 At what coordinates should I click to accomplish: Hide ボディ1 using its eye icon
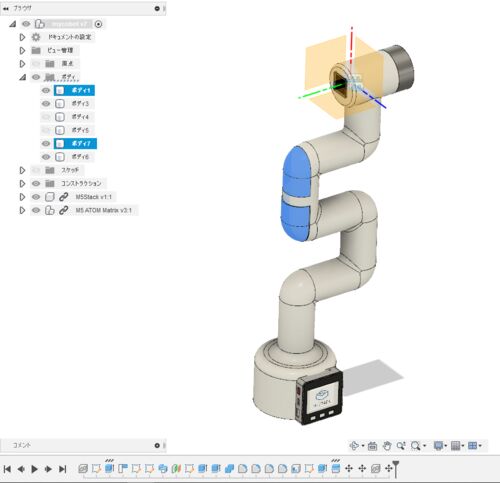pyautogui.click(x=46, y=90)
